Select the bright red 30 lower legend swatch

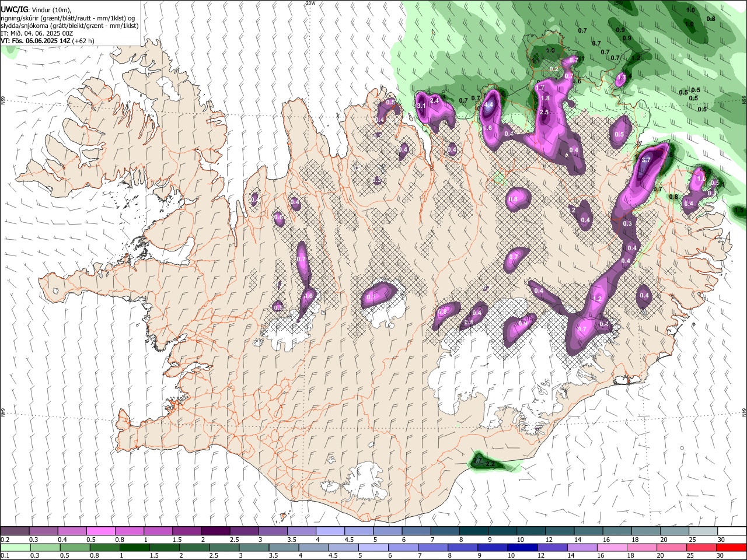point(731,547)
